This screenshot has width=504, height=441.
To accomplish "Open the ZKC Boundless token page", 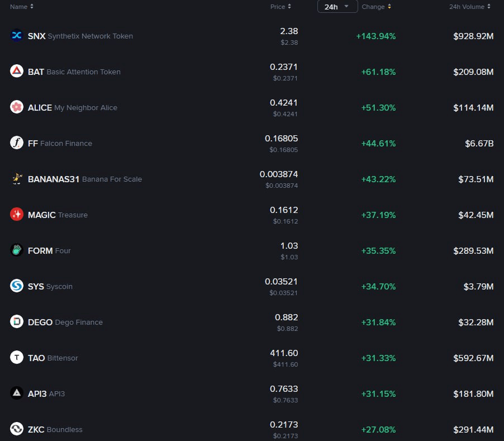I will (x=55, y=429).
